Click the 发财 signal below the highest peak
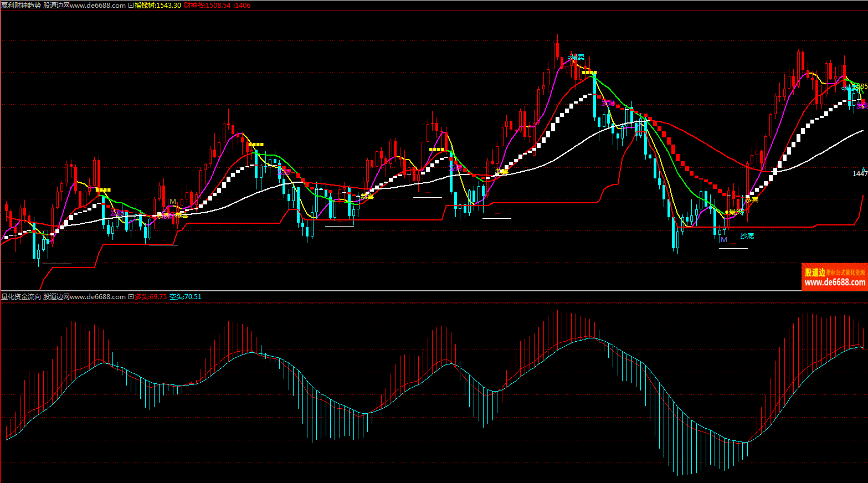Image resolution: width=868 pixels, height=483 pixels. (x=608, y=102)
